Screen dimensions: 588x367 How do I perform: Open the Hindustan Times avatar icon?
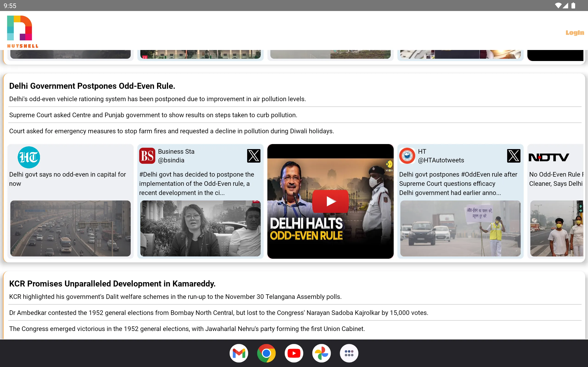coord(28,157)
